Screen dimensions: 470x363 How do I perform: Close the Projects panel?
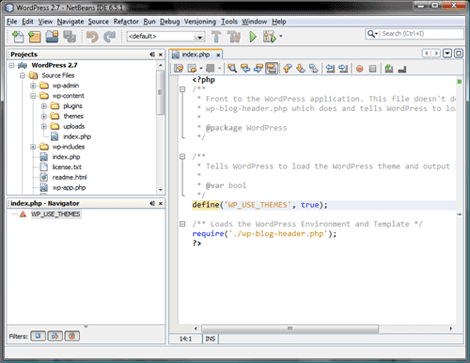[161, 54]
